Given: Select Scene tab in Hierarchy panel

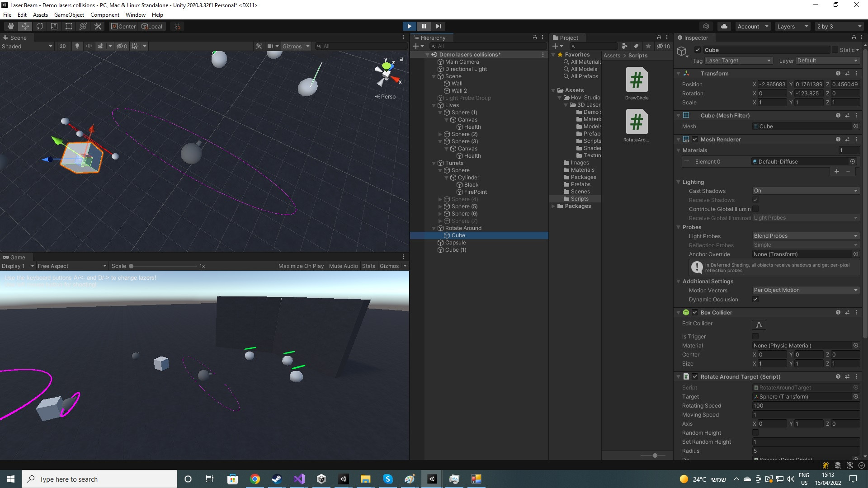Looking at the screenshot, I should pyautogui.click(x=454, y=76).
